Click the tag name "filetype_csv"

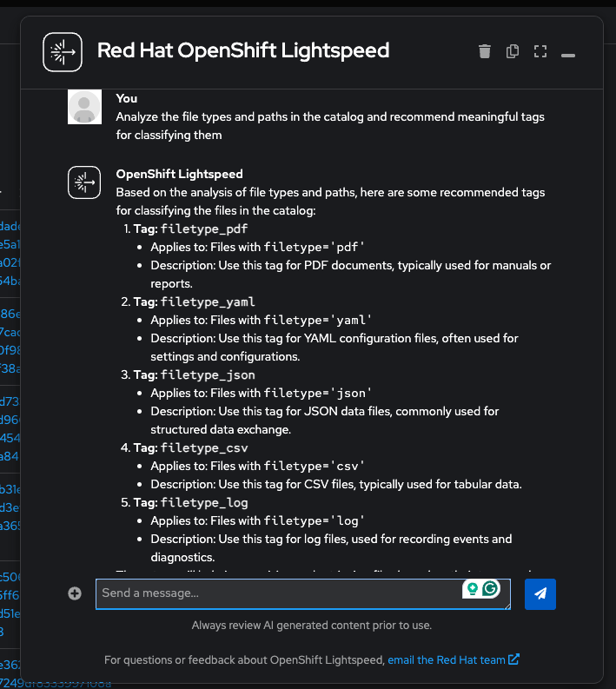pyautogui.click(x=204, y=447)
